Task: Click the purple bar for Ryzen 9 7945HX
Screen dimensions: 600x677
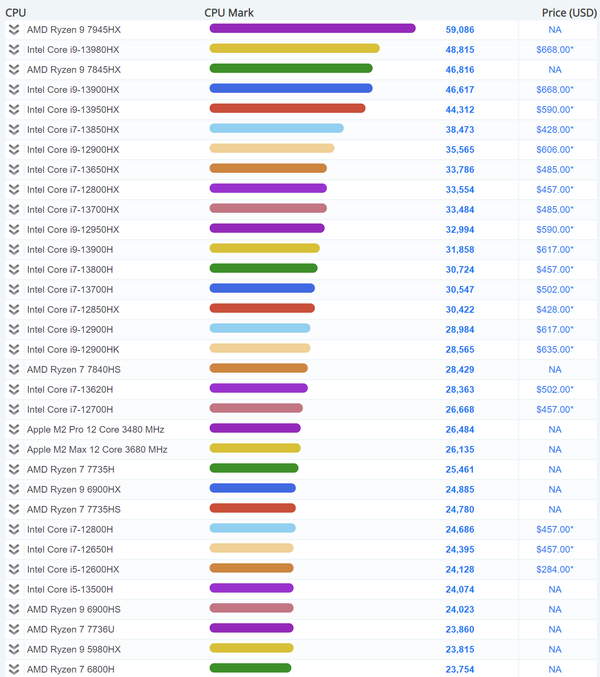Action: tap(313, 28)
